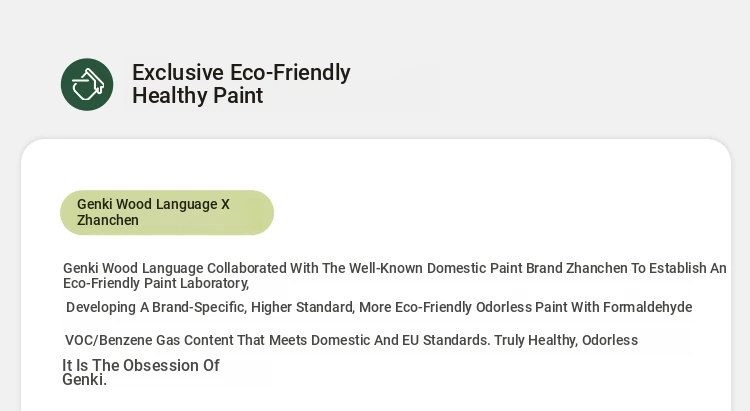750x411 pixels.
Task: Click Odorless Paint With phrase
Action: click(538, 307)
